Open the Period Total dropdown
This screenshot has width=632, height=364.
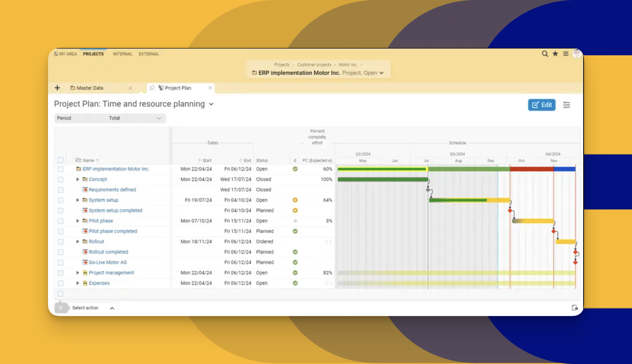110,118
